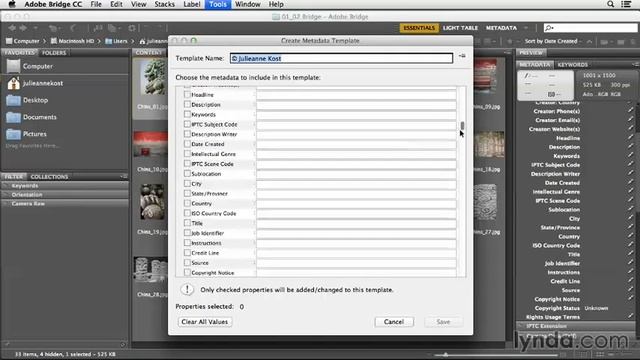This screenshot has width=640, height=360.
Task: Open the go to parent or favorites dropdown
Action: click(x=36, y=28)
